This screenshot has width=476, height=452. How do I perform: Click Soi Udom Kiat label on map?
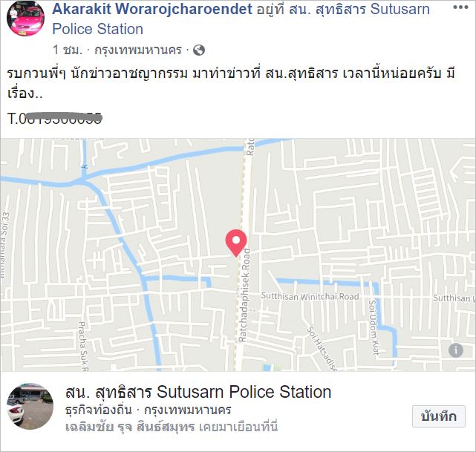coord(374,327)
